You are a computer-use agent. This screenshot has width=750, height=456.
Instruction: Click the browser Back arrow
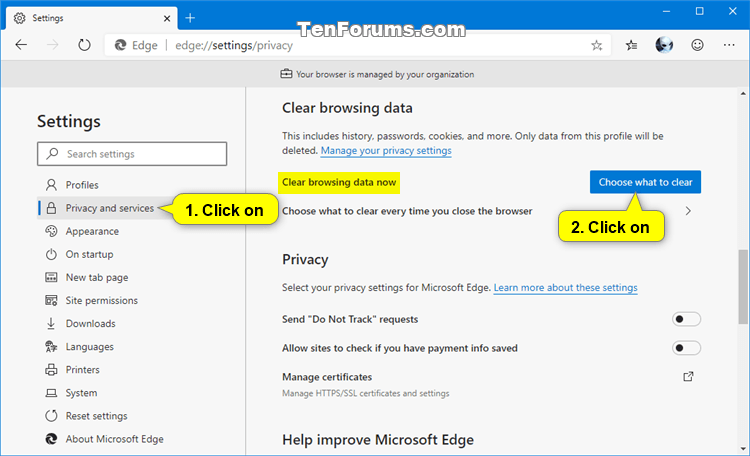click(x=21, y=45)
